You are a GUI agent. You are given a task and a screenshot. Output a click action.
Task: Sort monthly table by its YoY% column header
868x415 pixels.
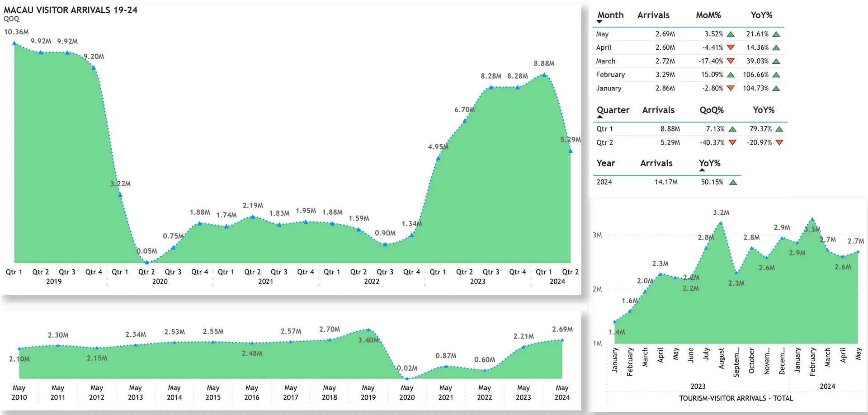click(x=761, y=15)
